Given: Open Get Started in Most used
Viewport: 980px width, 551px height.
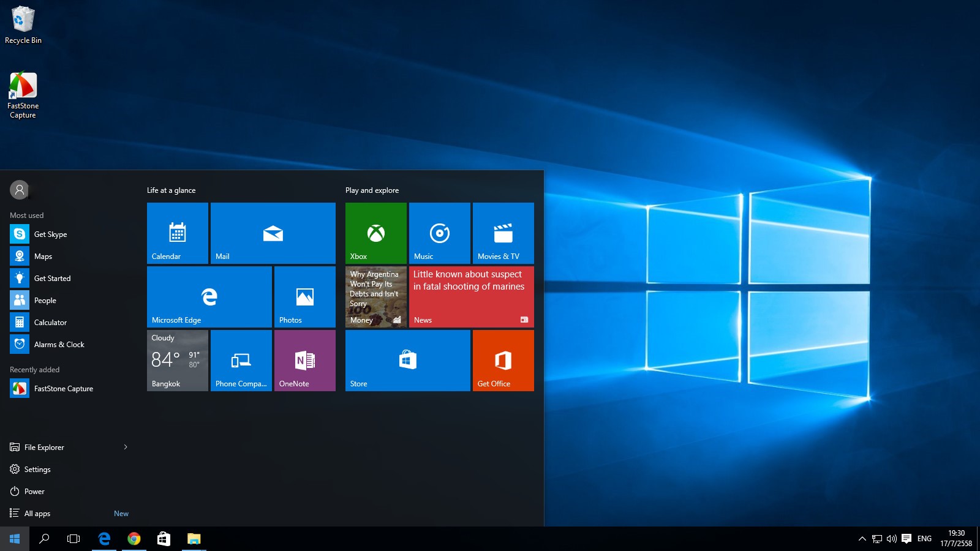Looking at the screenshot, I should (69, 278).
